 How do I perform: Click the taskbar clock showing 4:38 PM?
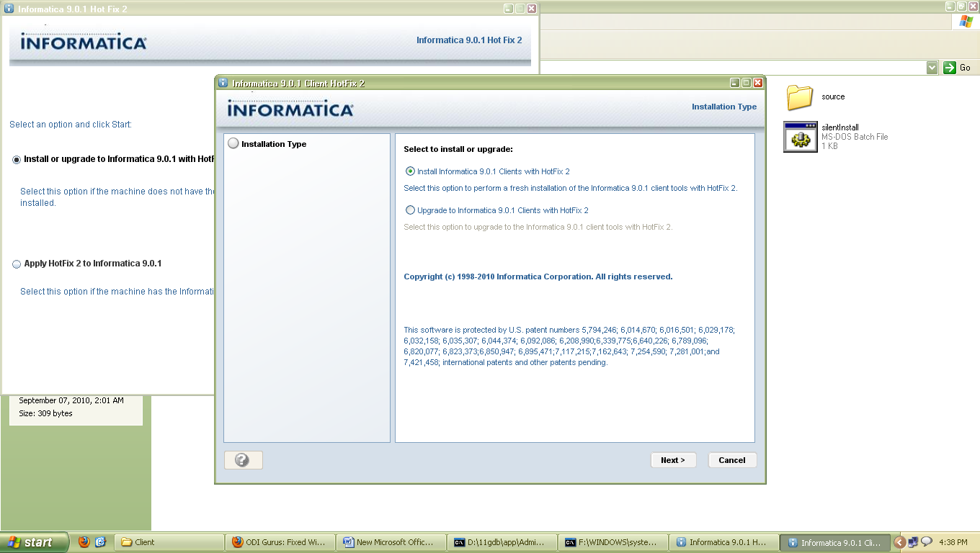pyautogui.click(x=953, y=542)
